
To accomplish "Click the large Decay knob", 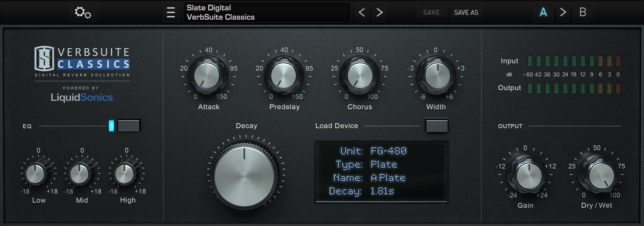I will point(245,175).
